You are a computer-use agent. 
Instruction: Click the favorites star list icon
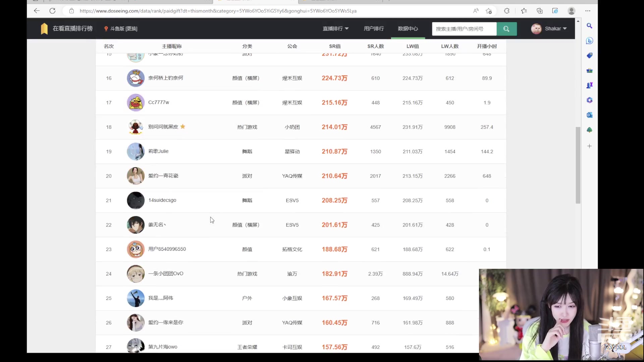[524, 11]
